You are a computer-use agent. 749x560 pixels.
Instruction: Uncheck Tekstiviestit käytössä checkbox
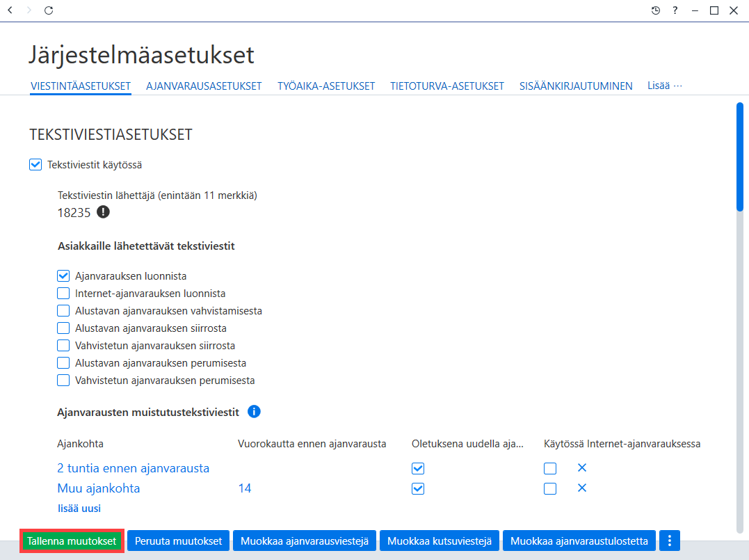click(35, 165)
